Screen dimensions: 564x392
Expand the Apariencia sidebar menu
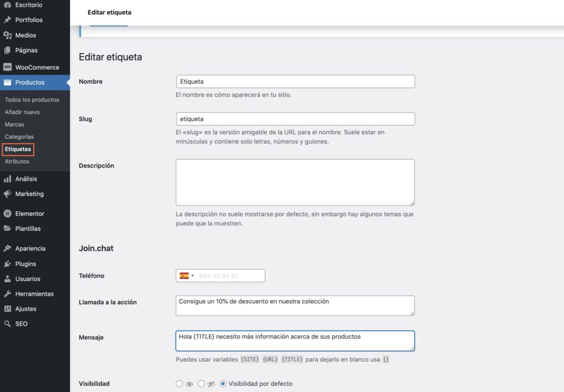[x=30, y=248]
